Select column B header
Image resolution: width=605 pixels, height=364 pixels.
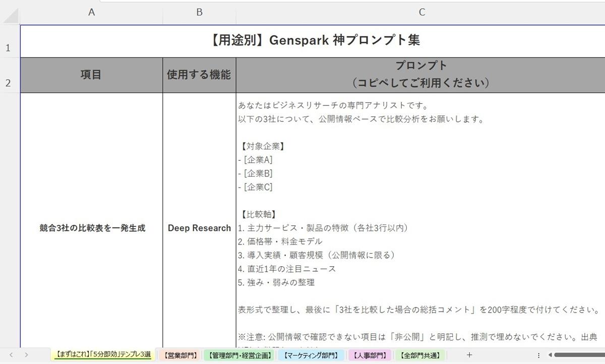pos(199,12)
